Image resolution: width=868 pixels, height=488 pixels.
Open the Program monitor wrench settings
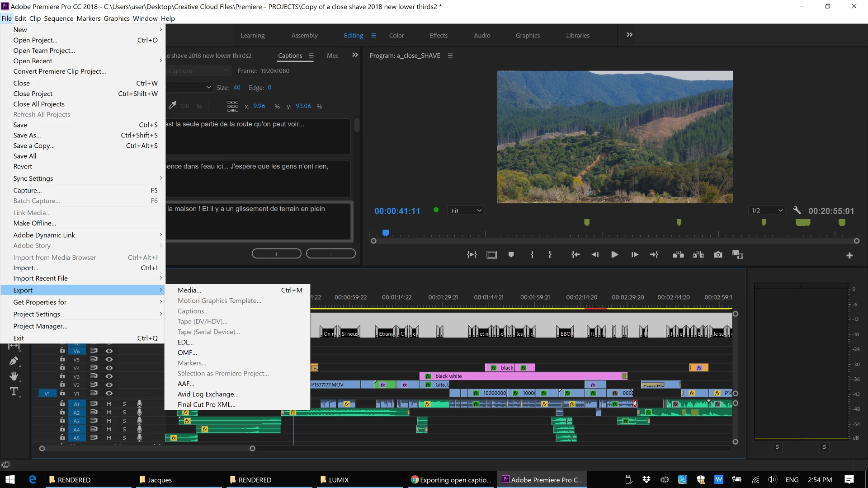pyautogui.click(x=797, y=211)
